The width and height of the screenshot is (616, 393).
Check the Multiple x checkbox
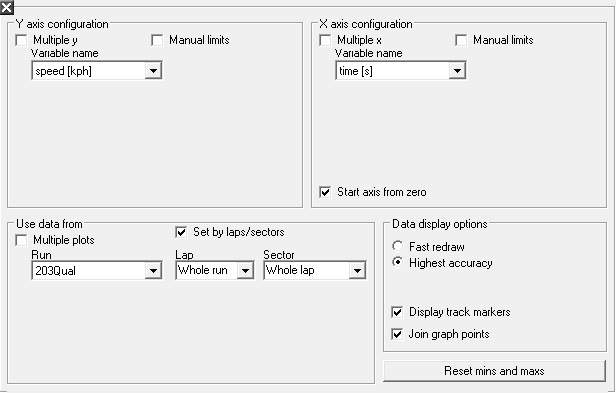325,40
